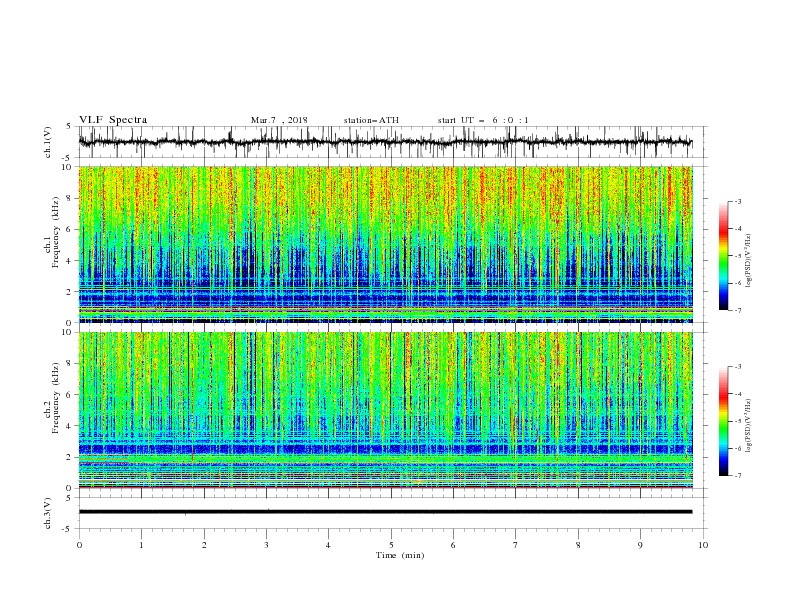This screenshot has width=792, height=612.
Task: Click the "station=ATH" header text
Action: coord(371,120)
